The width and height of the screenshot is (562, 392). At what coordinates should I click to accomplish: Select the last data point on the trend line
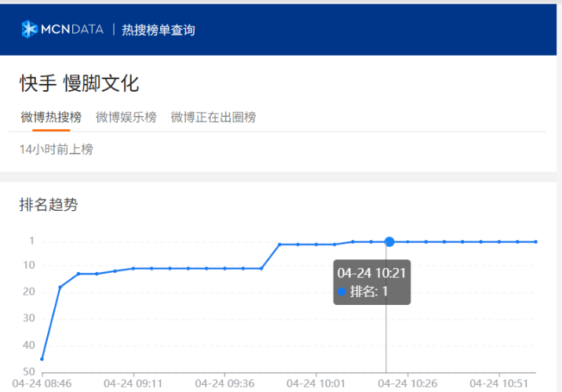535,241
